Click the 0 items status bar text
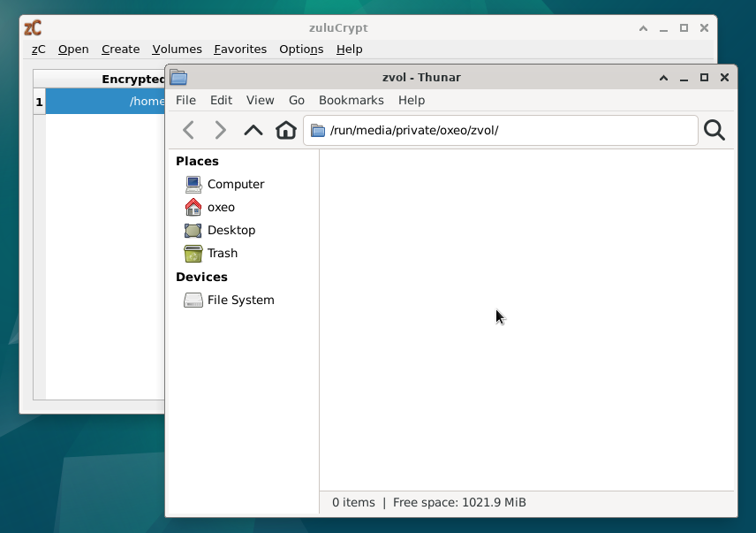Screen dimensions: 756x533 tap(353, 503)
